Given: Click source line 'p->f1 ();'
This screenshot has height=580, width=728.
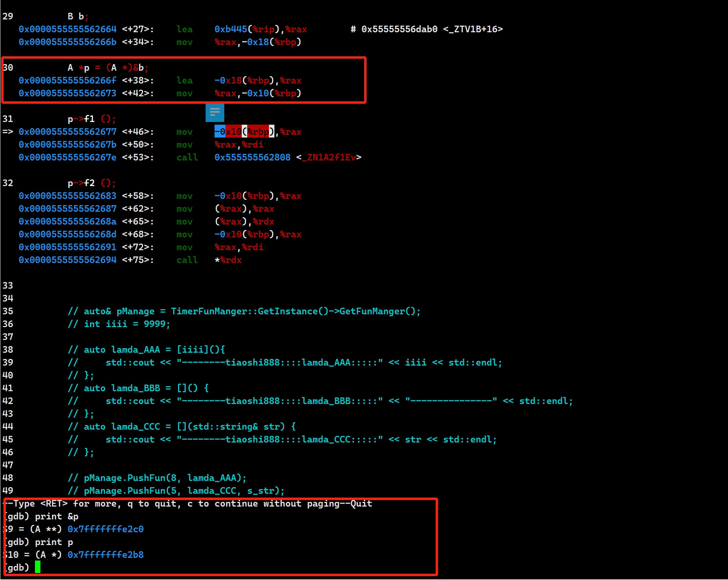Looking at the screenshot, I should click(x=92, y=119).
